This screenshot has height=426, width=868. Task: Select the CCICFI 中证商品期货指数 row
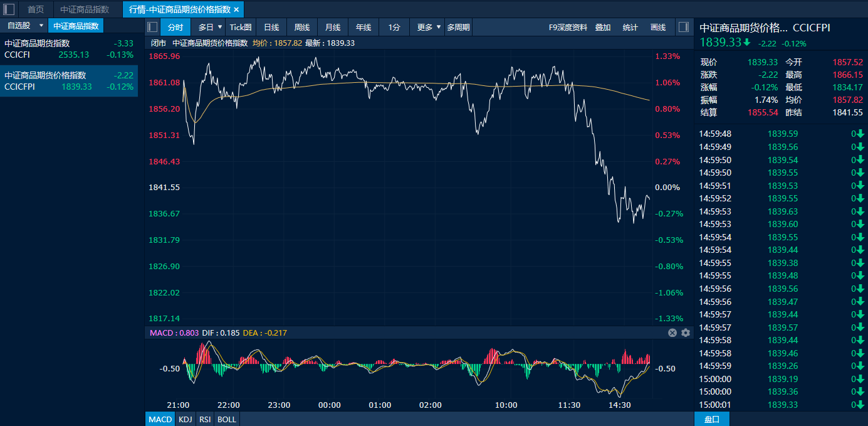69,49
